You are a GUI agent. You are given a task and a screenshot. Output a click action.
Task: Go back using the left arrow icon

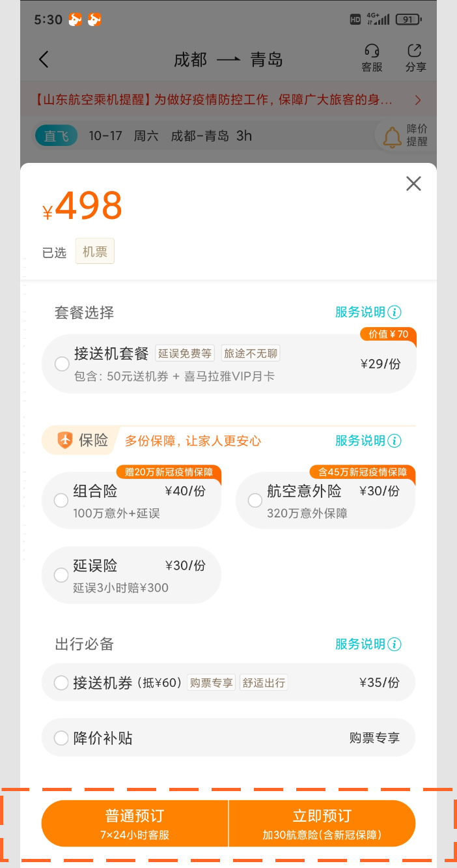[x=43, y=59]
